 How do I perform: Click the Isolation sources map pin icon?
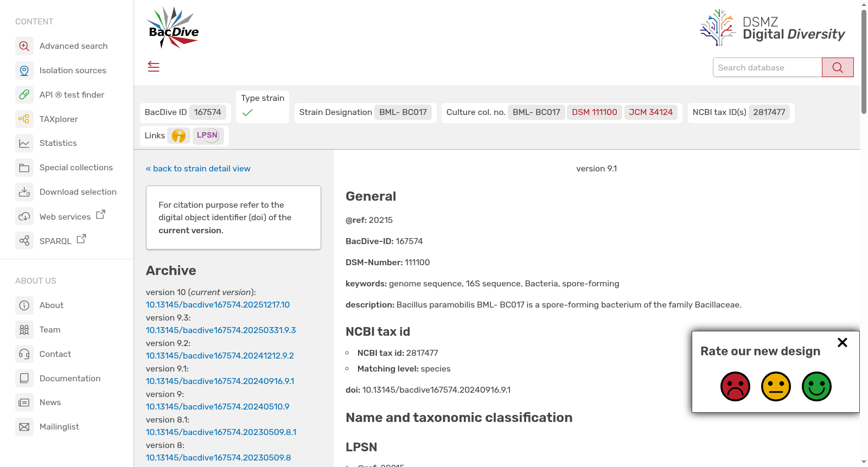pyautogui.click(x=24, y=71)
